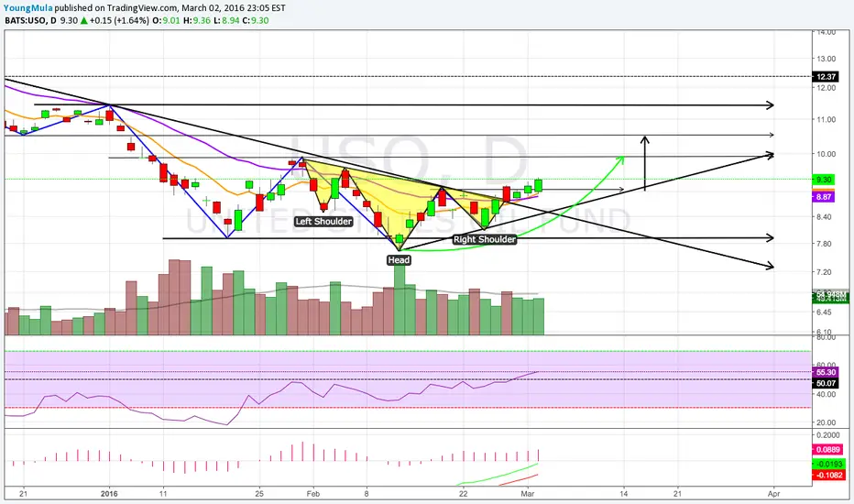Click the H:9.36 high price value
Screen dimensions: 854x504
tap(197, 21)
